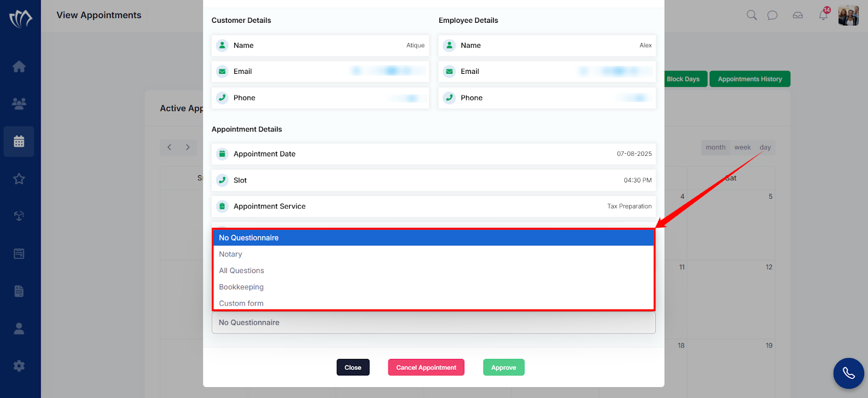Click the customer Name person icon
Viewport: 868px width, 398px height.
222,46
